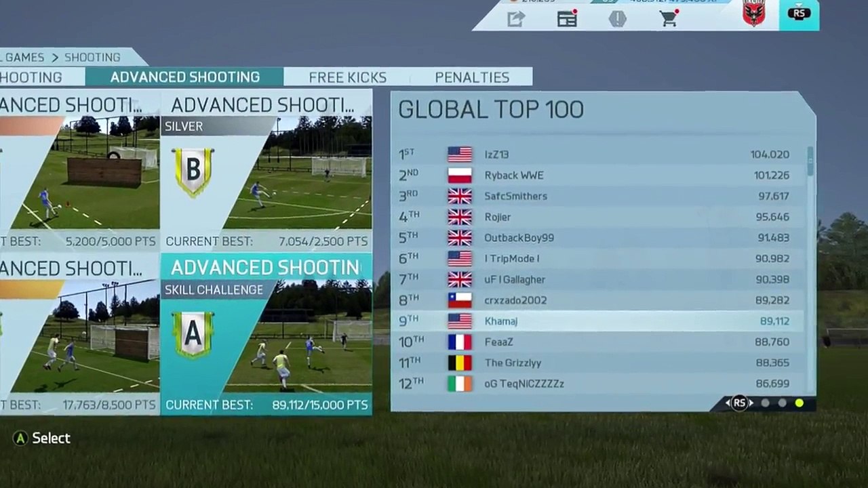This screenshot has height=488, width=868.
Task: Click the score 101,226
Action: (772, 176)
